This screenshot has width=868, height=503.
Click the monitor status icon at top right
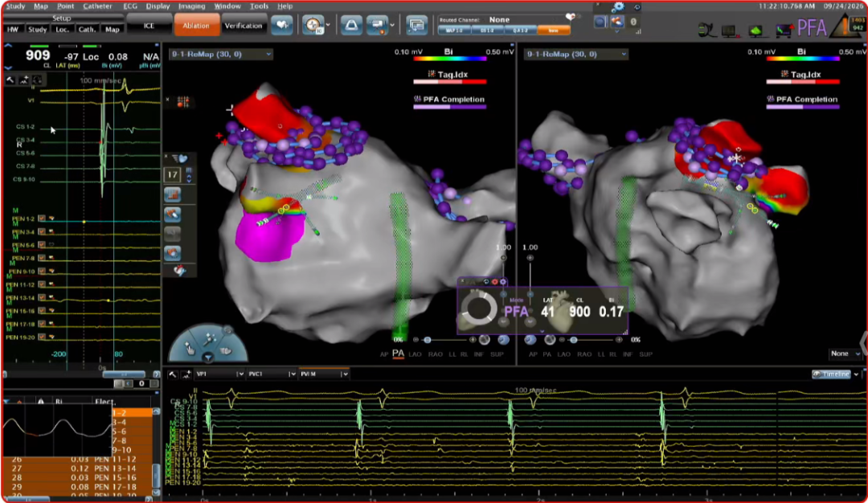[729, 31]
